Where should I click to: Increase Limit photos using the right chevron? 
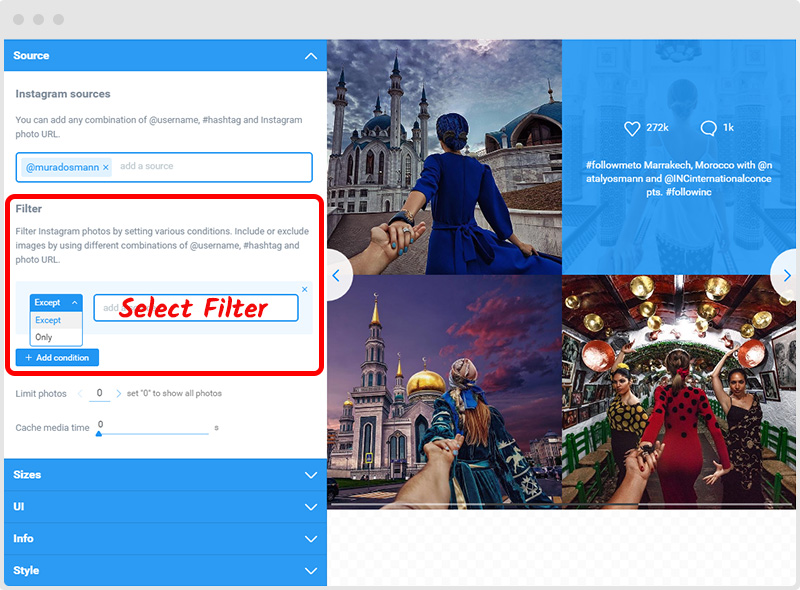[x=117, y=394]
